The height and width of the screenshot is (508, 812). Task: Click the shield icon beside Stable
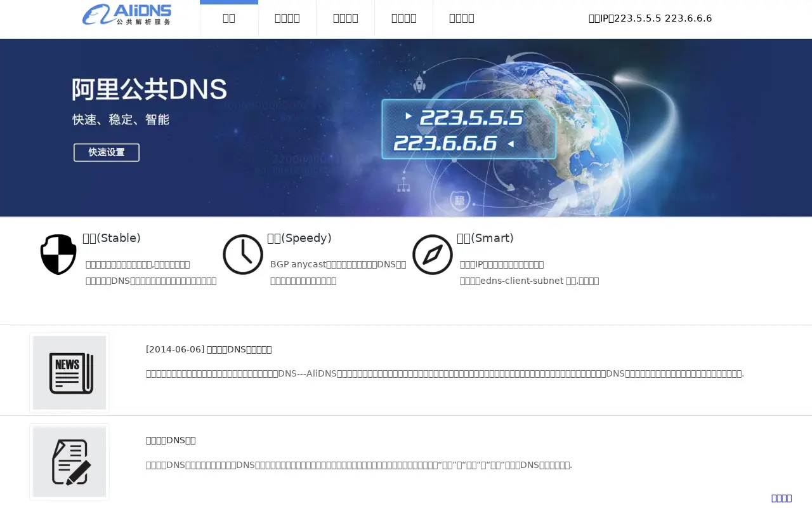click(58, 255)
